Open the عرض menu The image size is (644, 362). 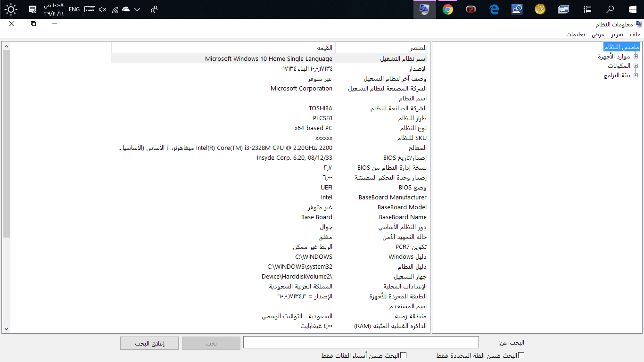[598, 34]
